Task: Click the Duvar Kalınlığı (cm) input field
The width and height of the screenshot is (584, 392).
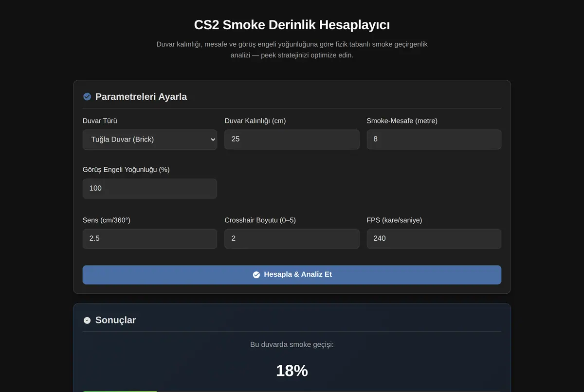Action: pyautogui.click(x=292, y=140)
